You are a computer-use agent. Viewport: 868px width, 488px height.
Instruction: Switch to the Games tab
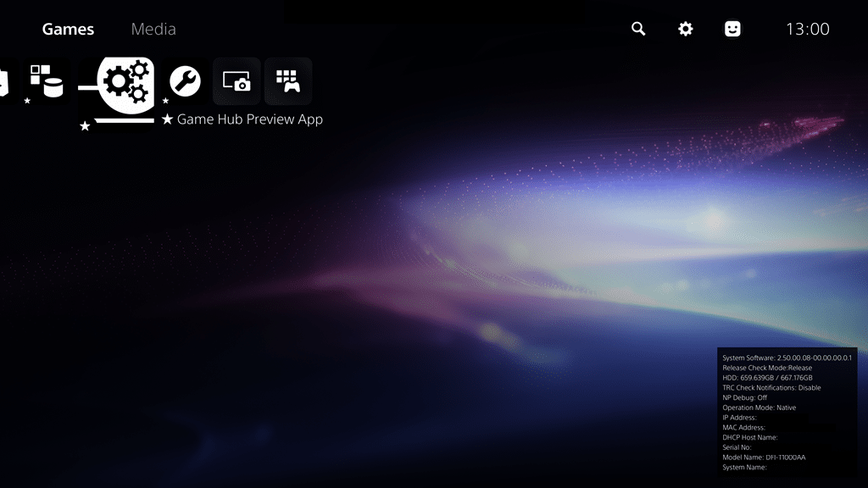(x=68, y=29)
